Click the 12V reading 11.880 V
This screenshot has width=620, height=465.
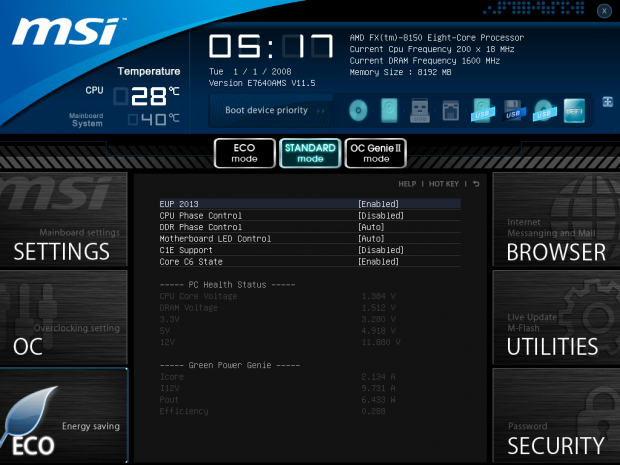(x=381, y=342)
